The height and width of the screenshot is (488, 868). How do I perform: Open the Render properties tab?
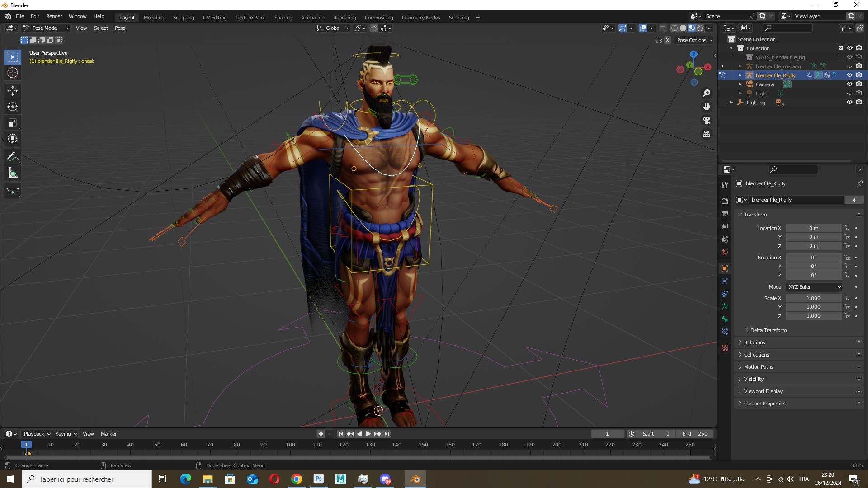coord(725,201)
